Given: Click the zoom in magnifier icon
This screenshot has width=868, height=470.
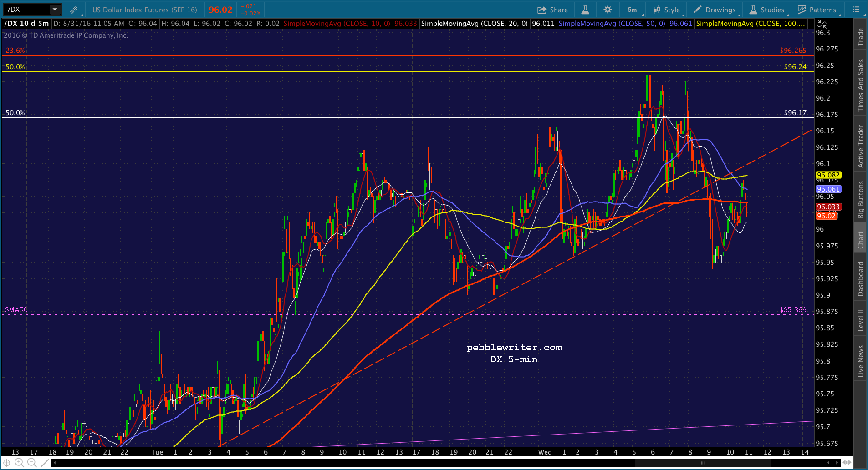Looking at the screenshot, I should pos(19,463).
